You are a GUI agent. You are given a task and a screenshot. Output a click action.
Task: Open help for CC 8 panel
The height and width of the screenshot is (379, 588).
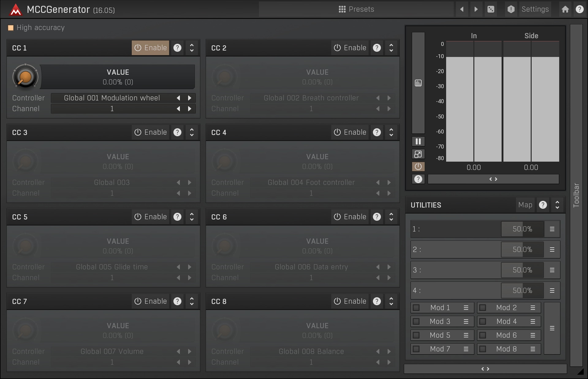pyautogui.click(x=377, y=301)
